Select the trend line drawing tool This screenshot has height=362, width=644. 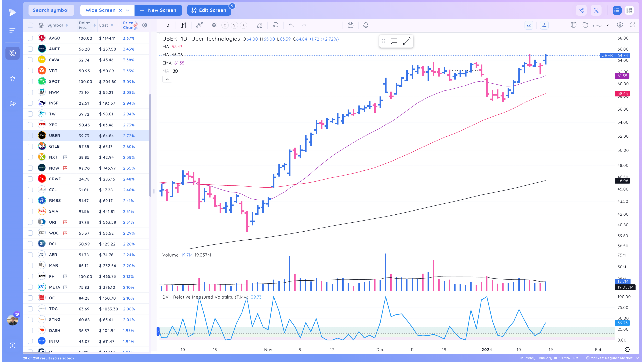[x=407, y=41]
